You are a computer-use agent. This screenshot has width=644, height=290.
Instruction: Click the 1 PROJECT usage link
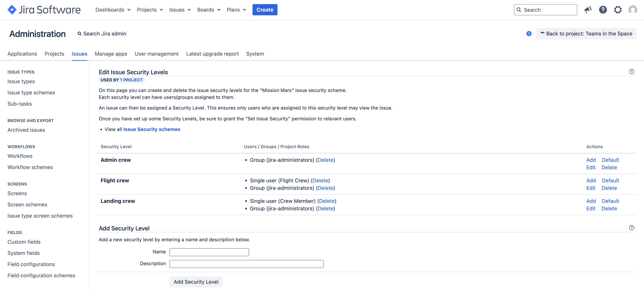coord(131,80)
